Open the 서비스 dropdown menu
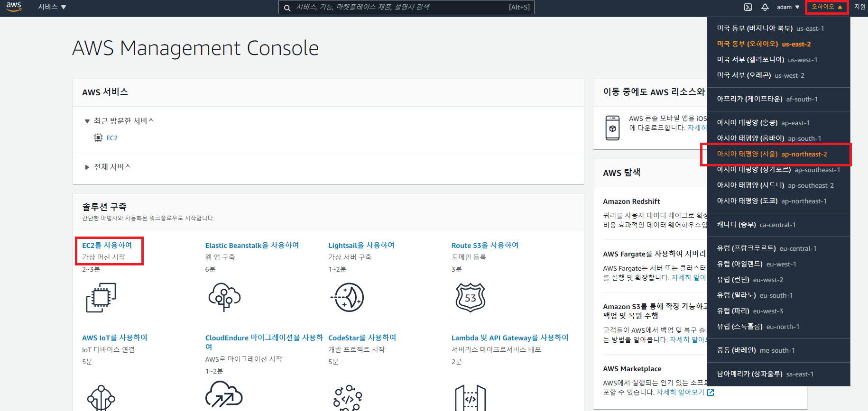Image resolution: width=868 pixels, height=411 pixels. pos(52,7)
